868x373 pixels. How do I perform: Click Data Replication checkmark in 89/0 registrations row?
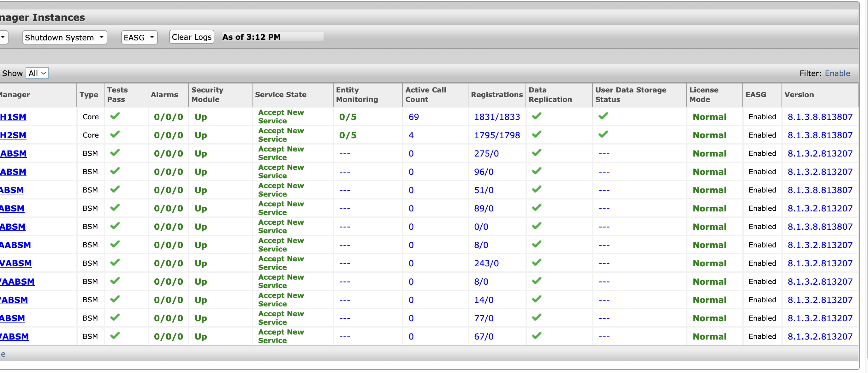click(537, 208)
